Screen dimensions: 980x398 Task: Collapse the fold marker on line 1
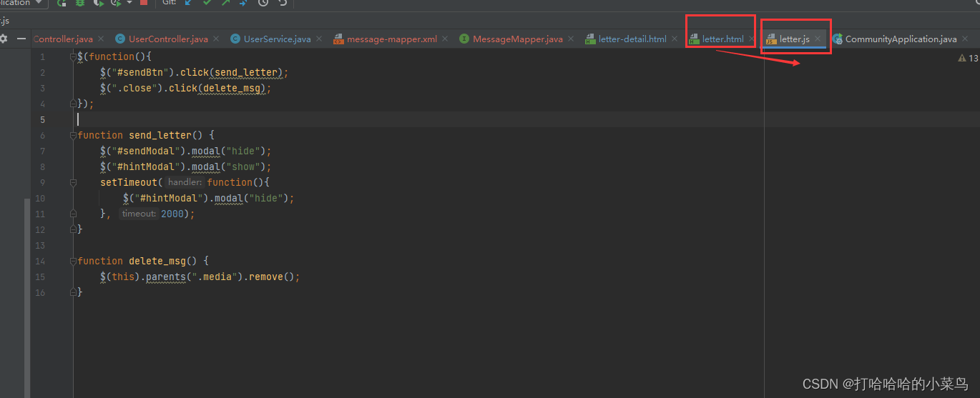(x=73, y=56)
